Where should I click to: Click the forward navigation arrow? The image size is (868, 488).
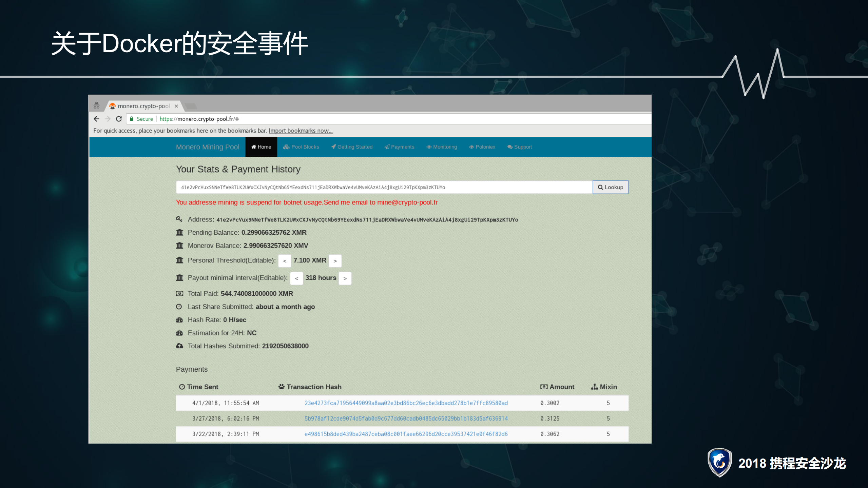[108, 119]
